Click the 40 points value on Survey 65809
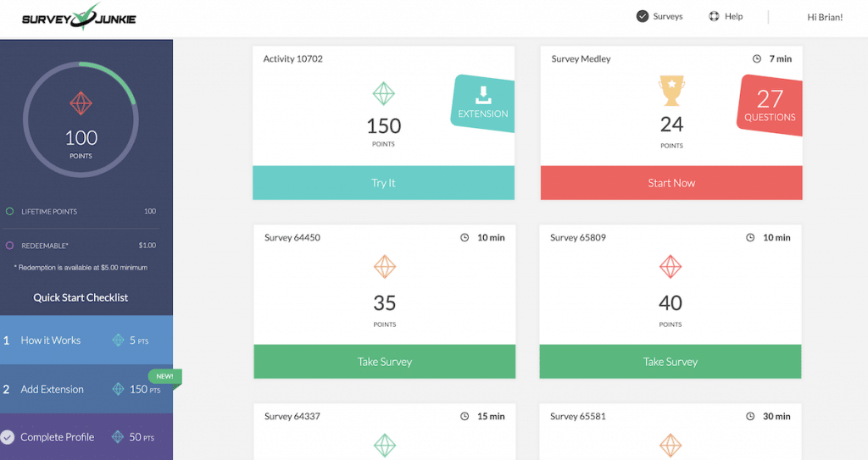The height and width of the screenshot is (460, 868). coord(670,302)
